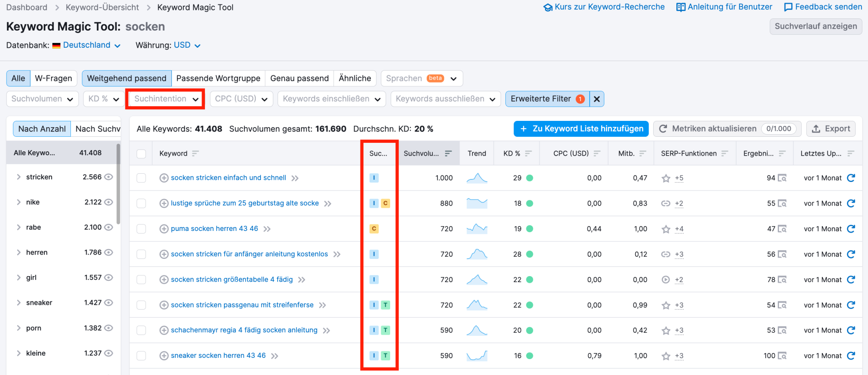
Task: Open the CPC (USD) filter dropdown
Action: point(241,99)
